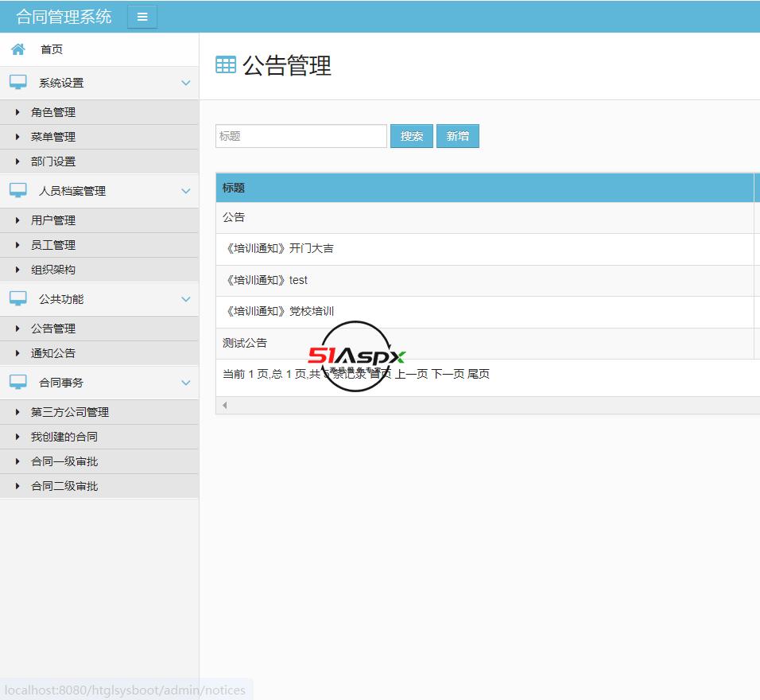Click the 标题 column header
The image size is (760, 700).
pyautogui.click(x=485, y=188)
